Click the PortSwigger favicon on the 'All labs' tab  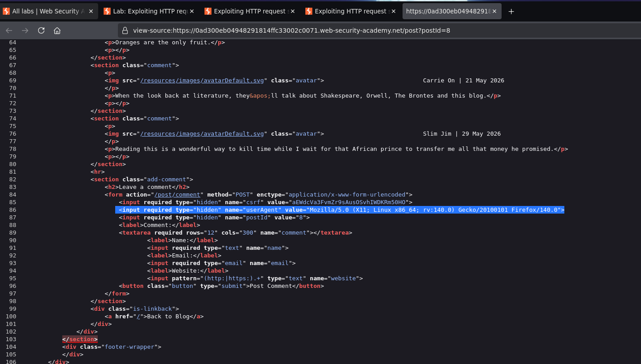(6, 11)
